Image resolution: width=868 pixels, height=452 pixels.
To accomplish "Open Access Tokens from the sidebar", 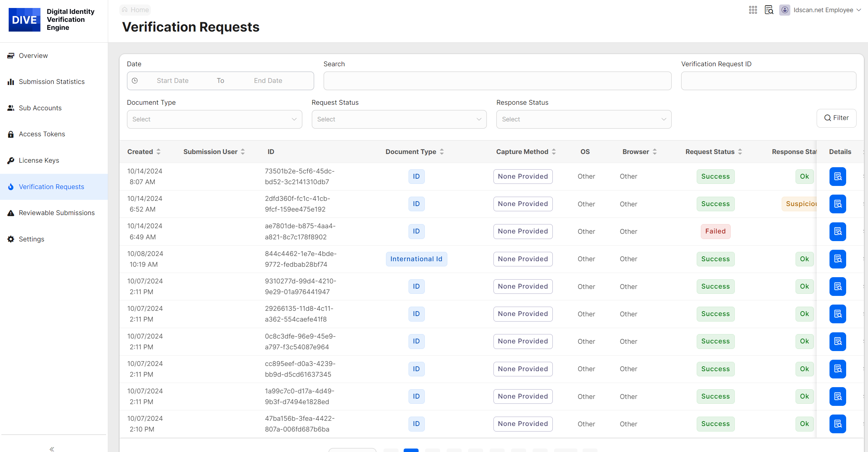I will pos(42,134).
